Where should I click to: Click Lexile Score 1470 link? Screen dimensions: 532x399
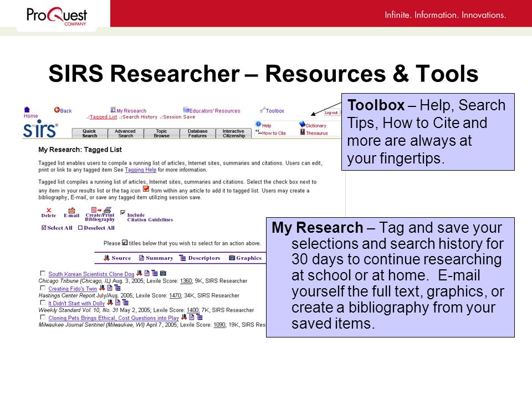point(175,295)
